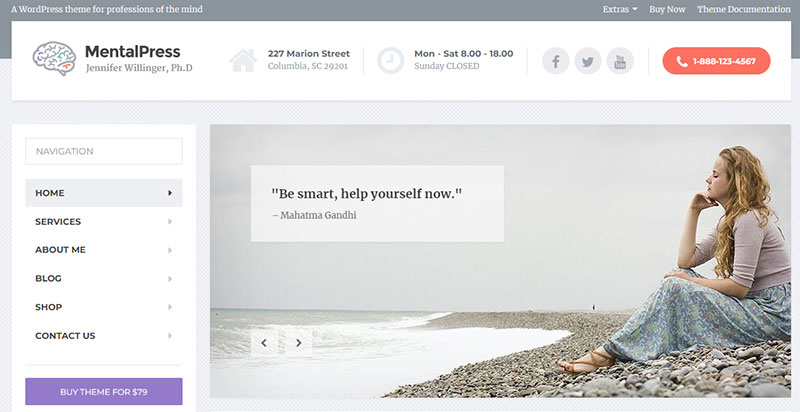
Task: Open the Twitter social icon
Action: 588,61
